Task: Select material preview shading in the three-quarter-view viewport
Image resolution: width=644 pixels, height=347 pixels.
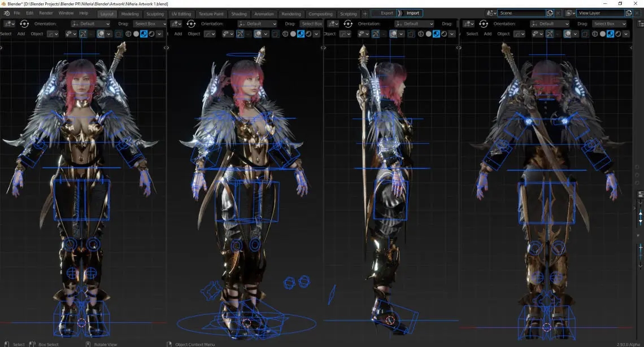Action: tap(301, 34)
